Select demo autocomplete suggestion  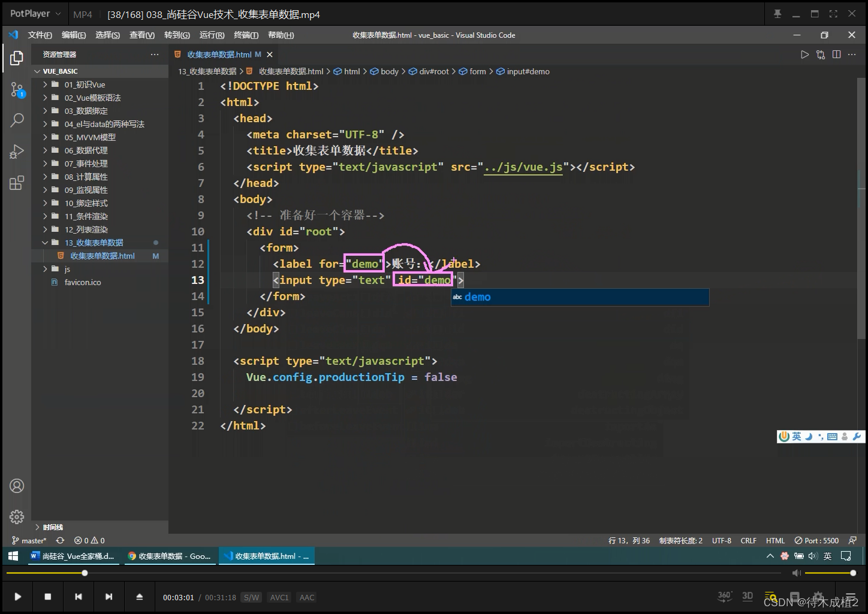pyautogui.click(x=580, y=297)
